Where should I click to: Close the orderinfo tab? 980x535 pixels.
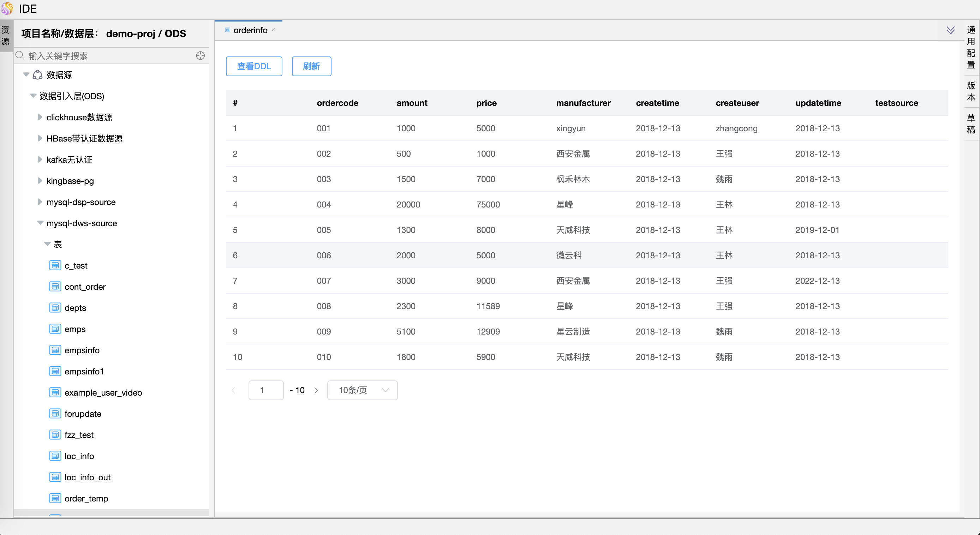(x=273, y=30)
